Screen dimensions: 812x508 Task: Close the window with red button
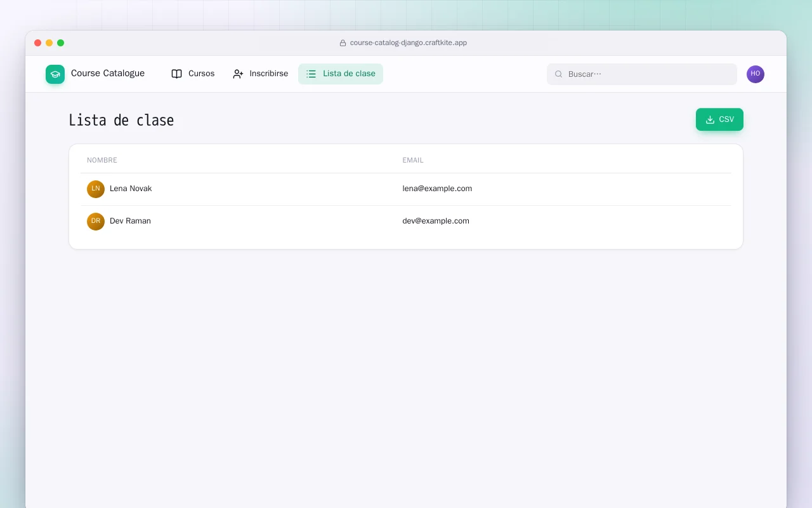pyautogui.click(x=38, y=43)
